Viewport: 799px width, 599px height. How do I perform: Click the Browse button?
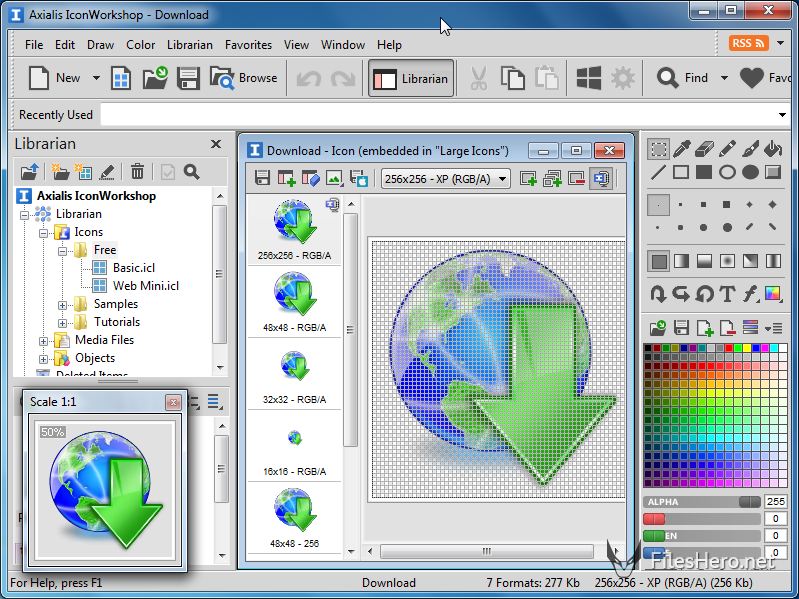(244, 78)
